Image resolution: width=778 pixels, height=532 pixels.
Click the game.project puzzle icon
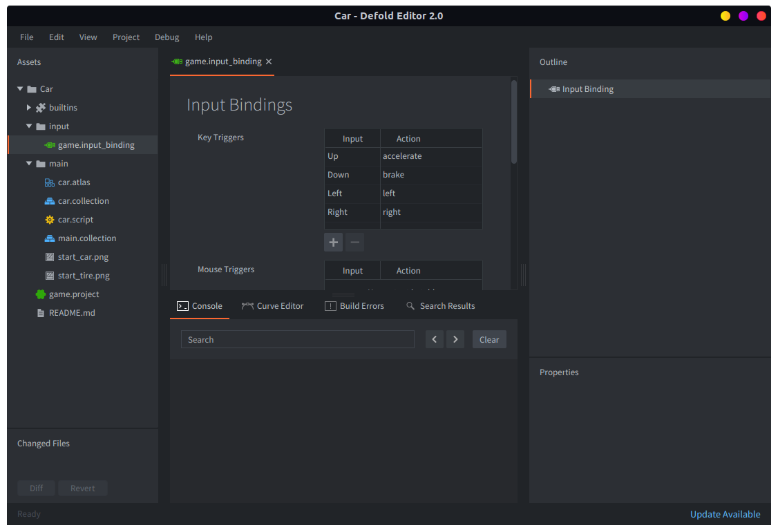[41, 294]
